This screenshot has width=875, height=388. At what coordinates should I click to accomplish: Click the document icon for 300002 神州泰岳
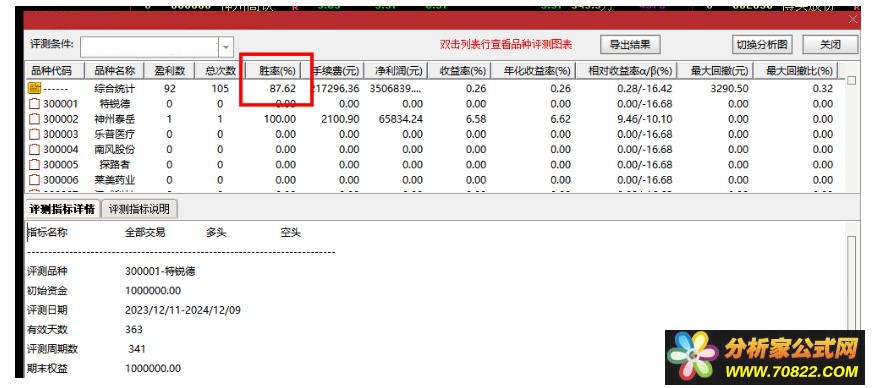click(35, 119)
